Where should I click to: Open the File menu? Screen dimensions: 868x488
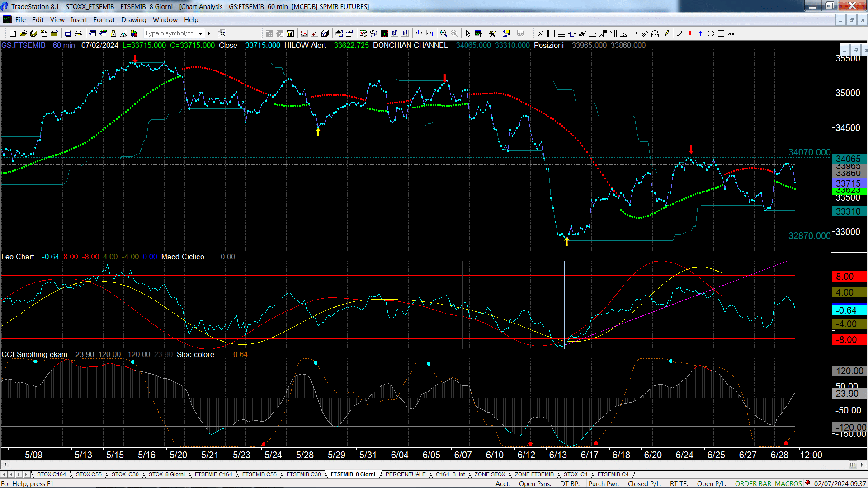(x=20, y=20)
